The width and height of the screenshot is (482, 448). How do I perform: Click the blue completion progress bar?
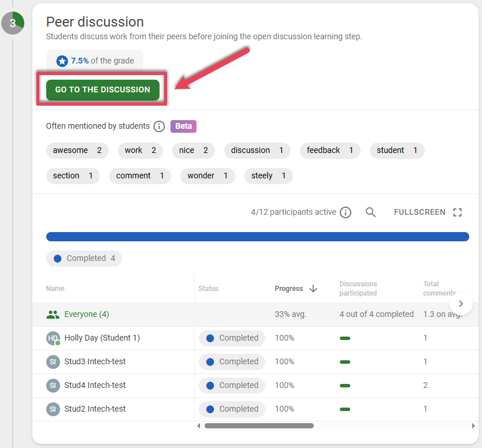click(x=258, y=237)
